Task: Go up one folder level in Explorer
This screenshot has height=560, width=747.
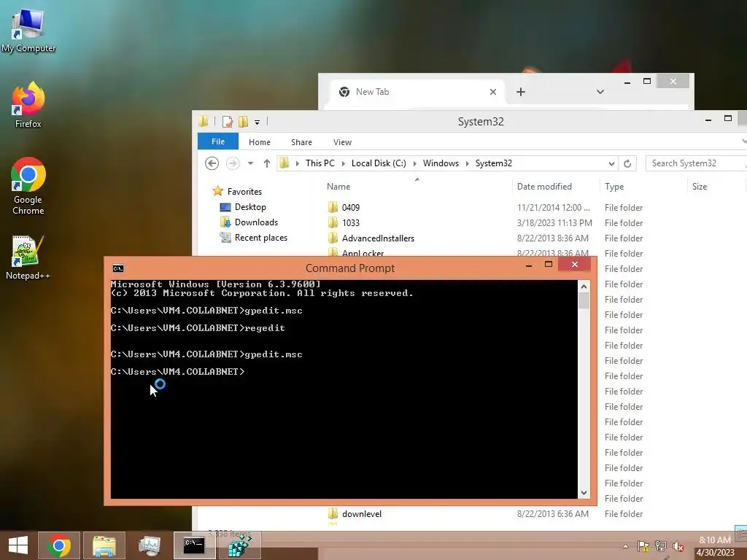Action: [267, 163]
